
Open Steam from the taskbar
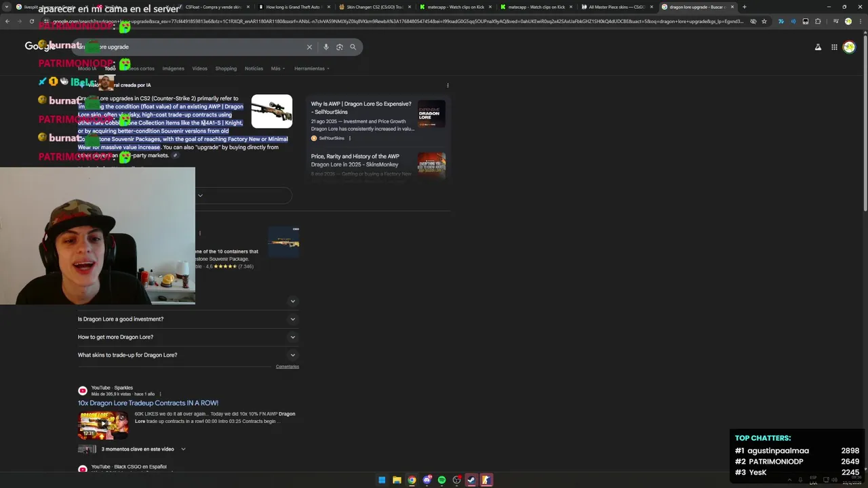point(471,480)
